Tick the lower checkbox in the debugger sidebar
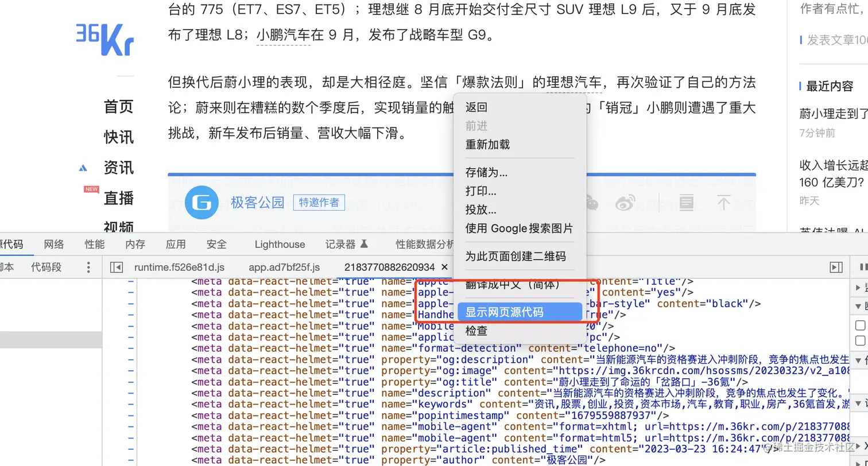The height and width of the screenshot is (466, 868). coord(860,340)
